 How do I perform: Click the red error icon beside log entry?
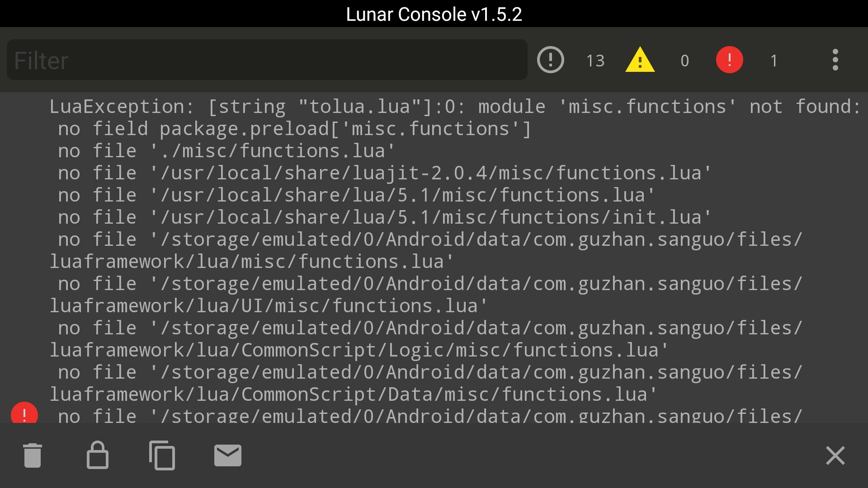[x=24, y=413]
